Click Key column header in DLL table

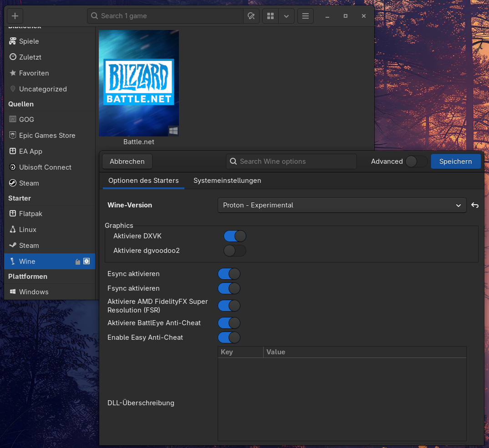[240, 352]
